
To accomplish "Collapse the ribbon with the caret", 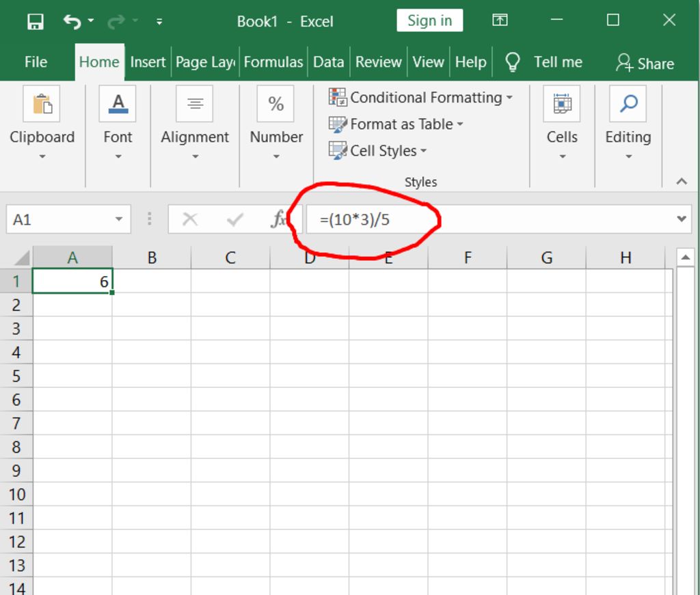I will (x=682, y=181).
